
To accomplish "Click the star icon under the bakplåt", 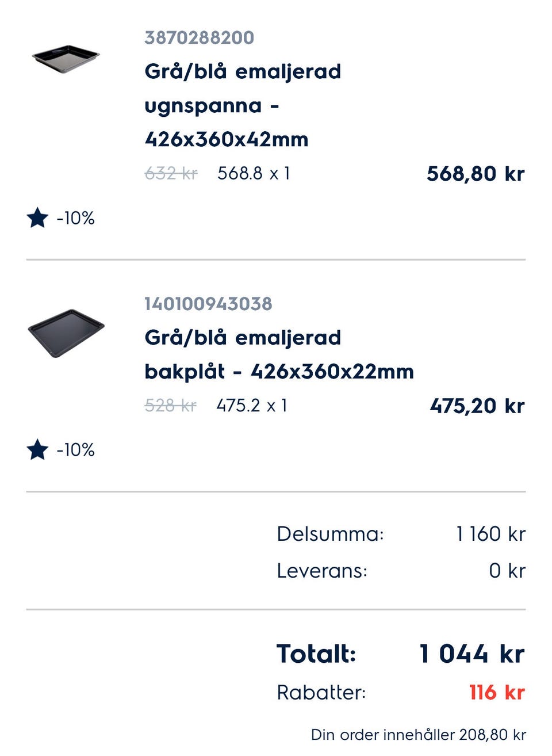I will [x=38, y=450].
